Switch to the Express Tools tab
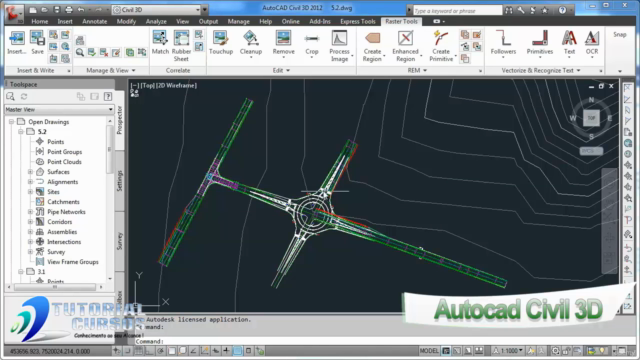The height and width of the screenshot is (360, 640). (x=358, y=21)
